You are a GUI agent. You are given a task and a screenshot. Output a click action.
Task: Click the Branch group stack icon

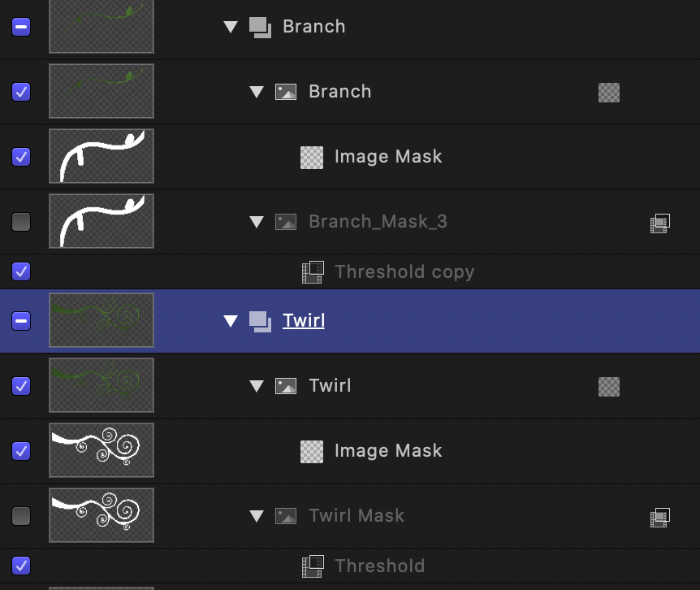(260, 28)
